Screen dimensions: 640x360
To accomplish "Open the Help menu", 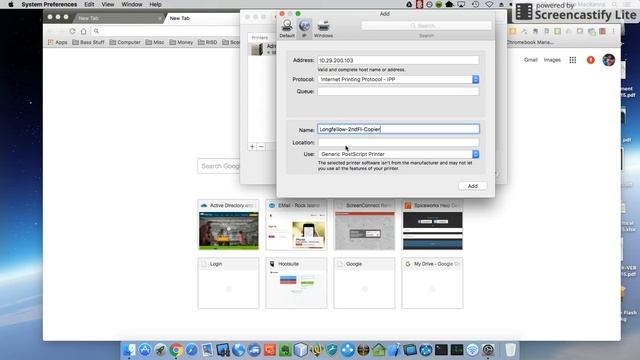I will (x=155, y=4).
